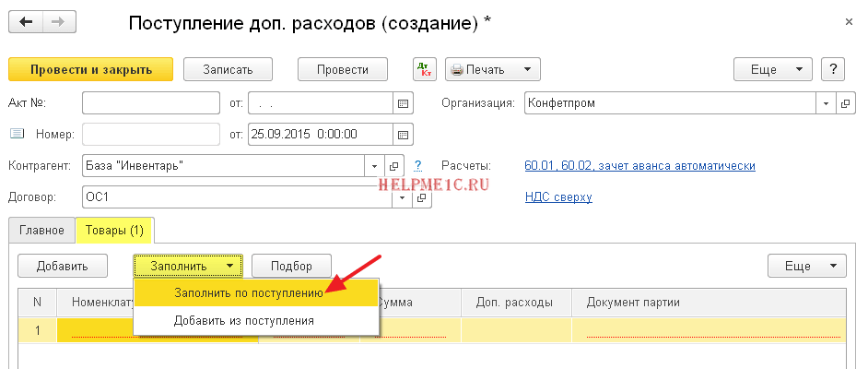The width and height of the screenshot is (868, 369).
Task: Click Записать button
Action: tap(228, 70)
